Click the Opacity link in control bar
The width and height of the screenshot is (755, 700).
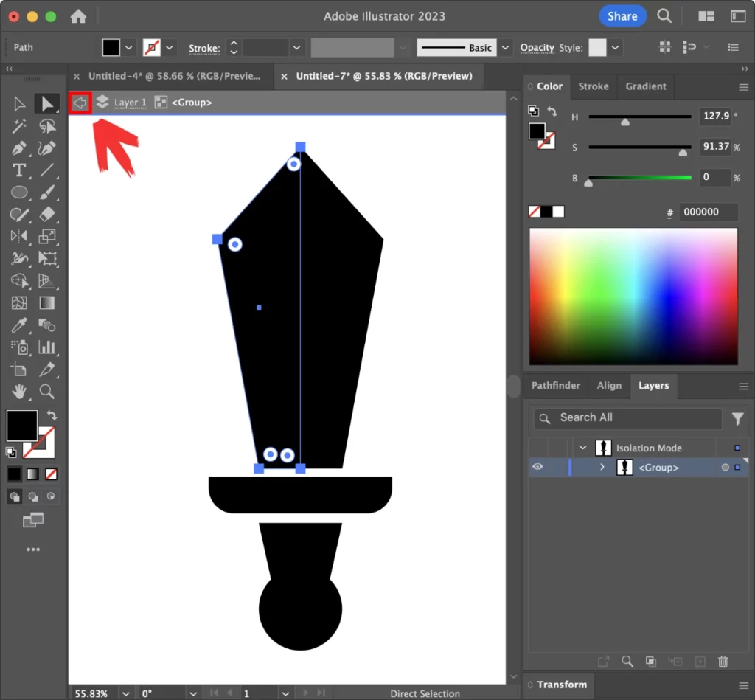click(537, 48)
